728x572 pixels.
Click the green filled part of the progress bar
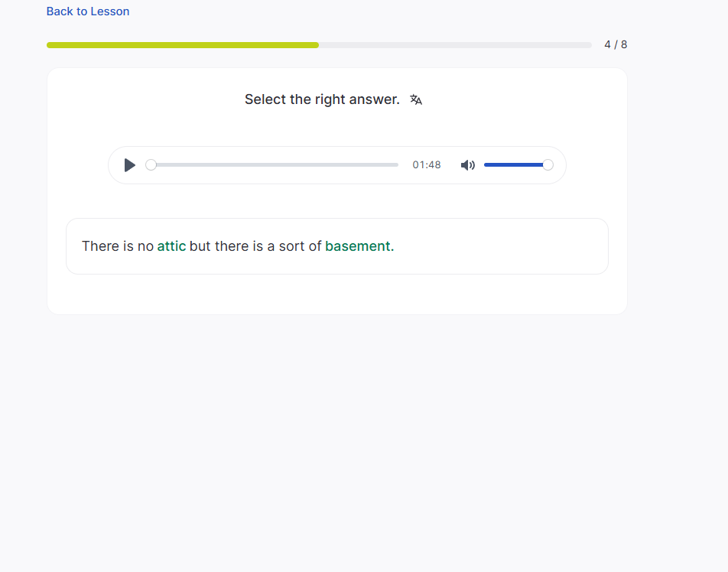click(x=182, y=45)
